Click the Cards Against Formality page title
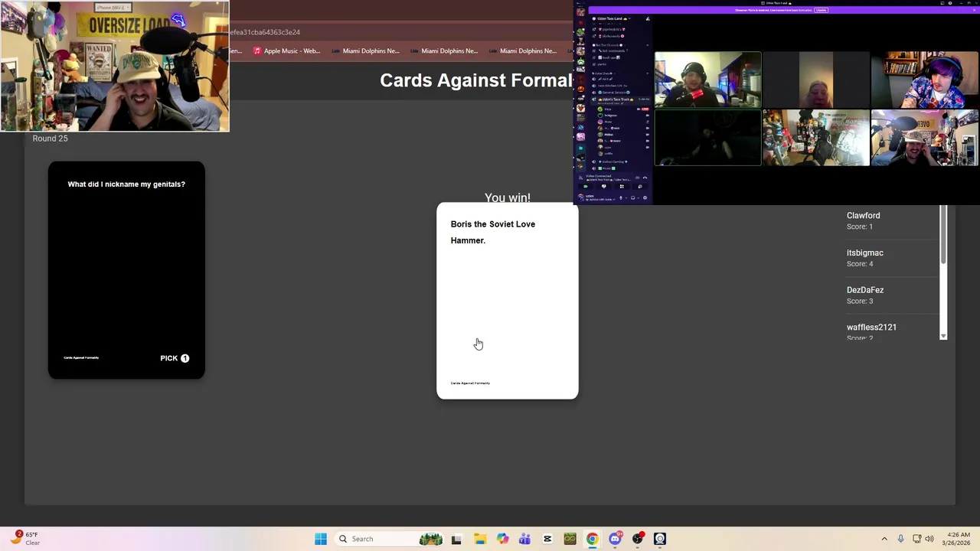Image resolution: width=980 pixels, height=551 pixels. [x=476, y=80]
